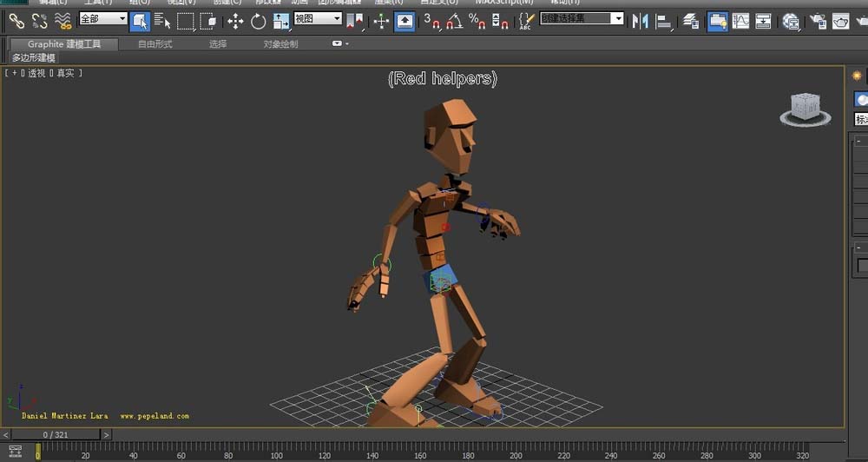Click the Bind to Space Warp icon
The width and height of the screenshot is (868, 462).
click(x=62, y=21)
